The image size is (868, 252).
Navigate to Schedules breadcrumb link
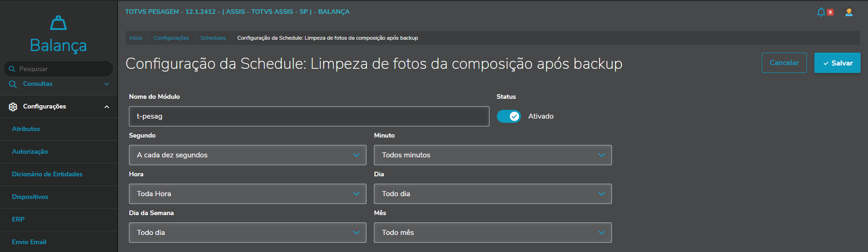pos(213,38)
